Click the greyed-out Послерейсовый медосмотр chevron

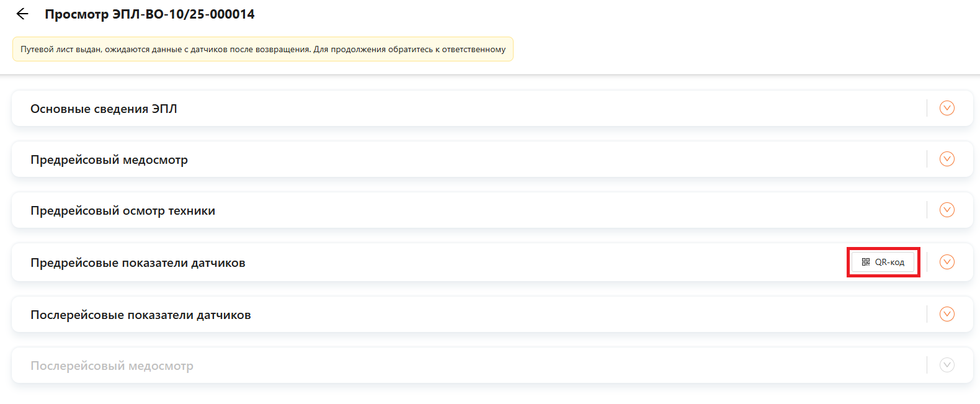coord(947,365)
